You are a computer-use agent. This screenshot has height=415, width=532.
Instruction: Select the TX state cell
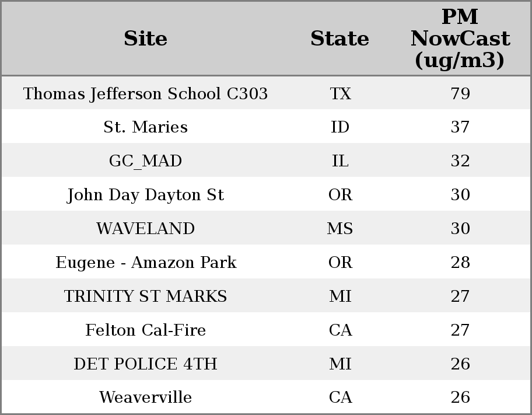[340, 94]
